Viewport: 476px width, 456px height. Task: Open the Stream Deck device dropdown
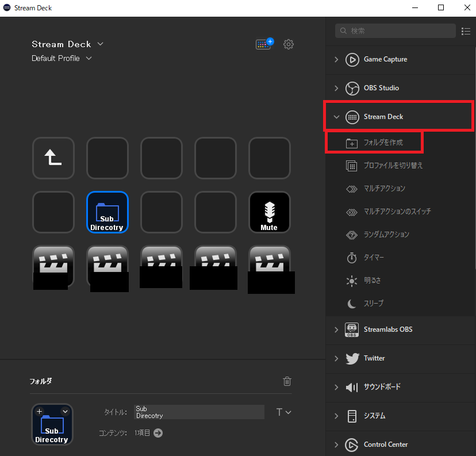[100, 44]
